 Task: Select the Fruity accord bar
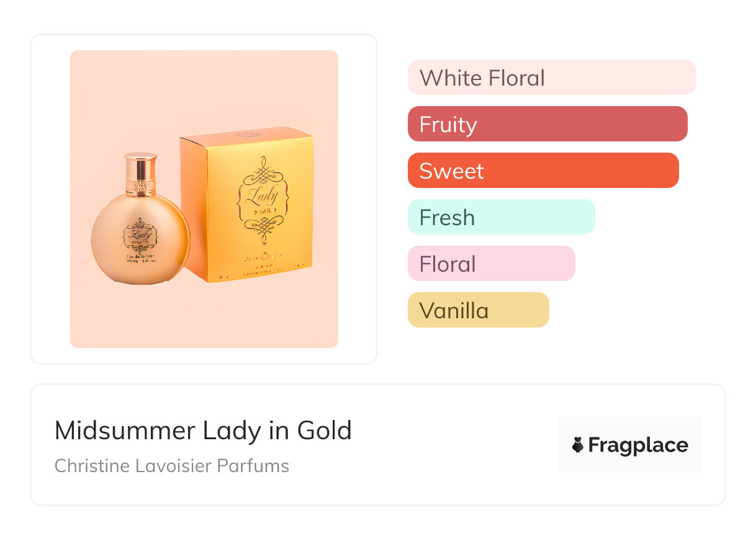point(547,124)
